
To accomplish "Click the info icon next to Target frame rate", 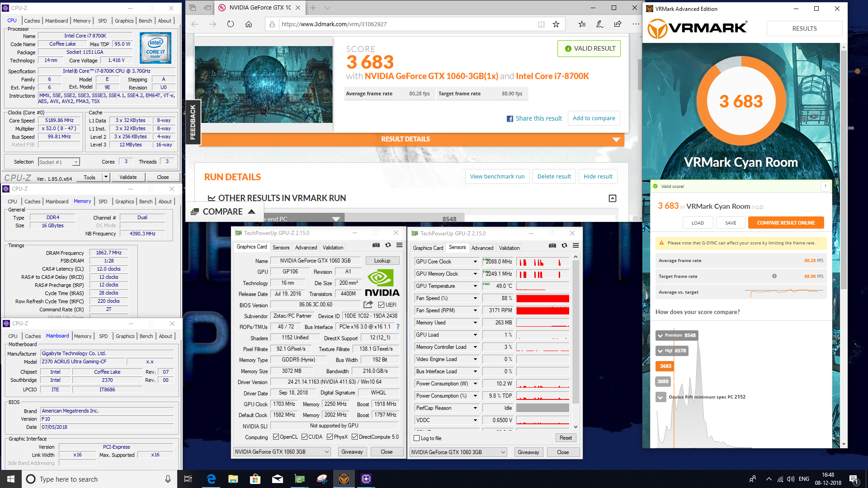I will (x=774, y=276).
